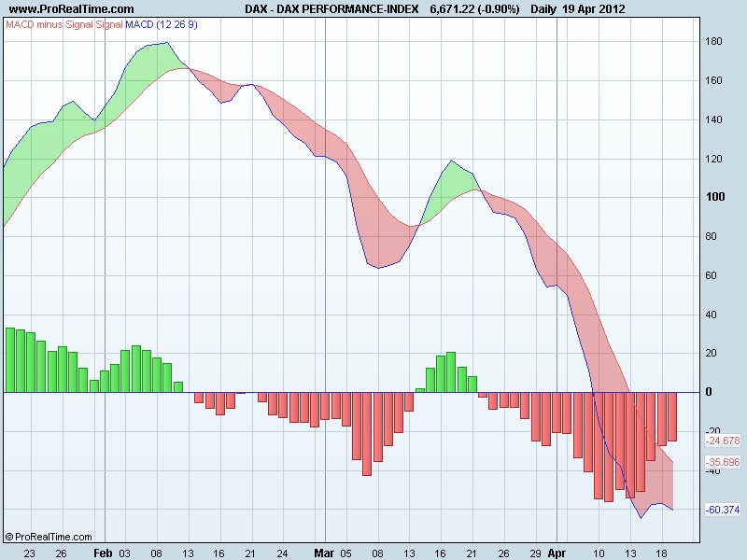The height and width of the screenshot is (560, 747).
Task: Click the Mar month label on date axis
Action: (324, 553)
